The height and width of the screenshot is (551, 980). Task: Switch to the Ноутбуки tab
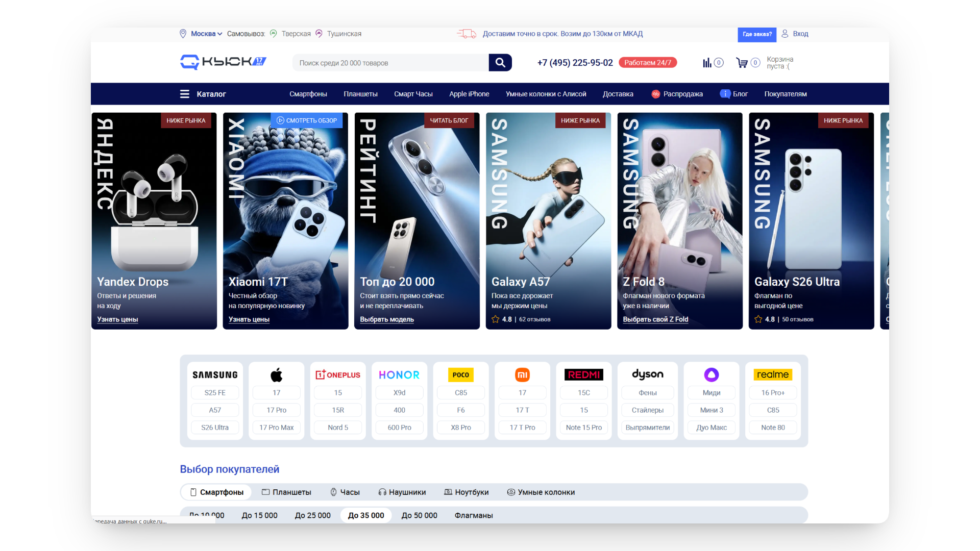467,492
